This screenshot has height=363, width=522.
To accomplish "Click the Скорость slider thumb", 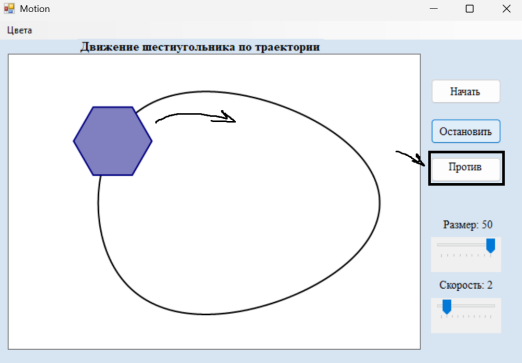I will click(x=447, y=306).
